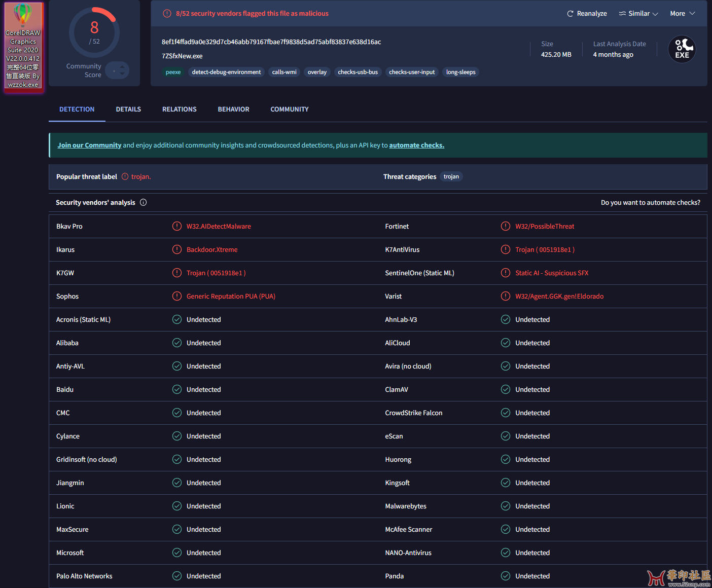Open the COMMUNITY tab
Viewport: 712px width, 588px height.
pyautogui.click(x=290, y=109)
